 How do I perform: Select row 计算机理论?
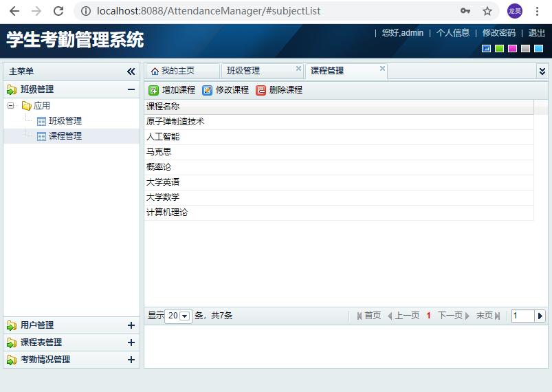tap(339, 213)
